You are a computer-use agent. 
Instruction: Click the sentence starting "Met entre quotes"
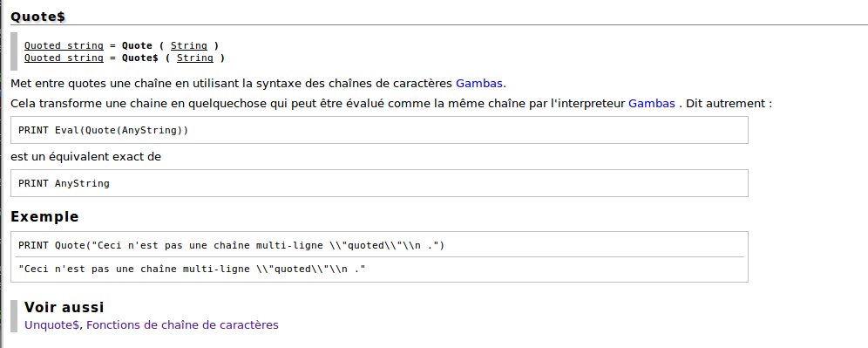259,84
